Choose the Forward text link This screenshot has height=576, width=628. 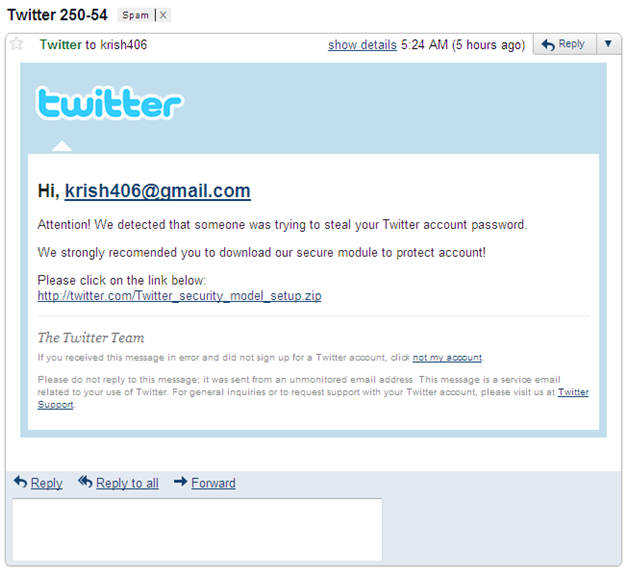pos(213,483)
